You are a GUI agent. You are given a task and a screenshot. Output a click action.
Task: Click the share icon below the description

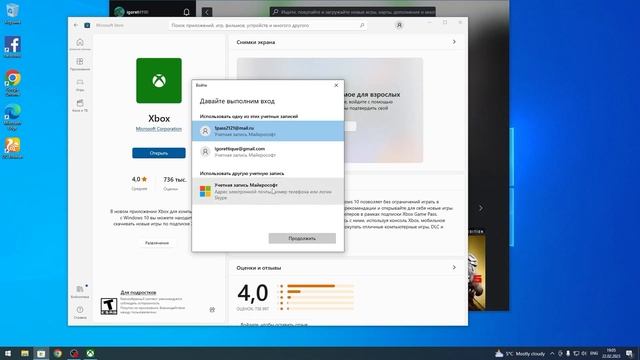(x=212, y=309)
